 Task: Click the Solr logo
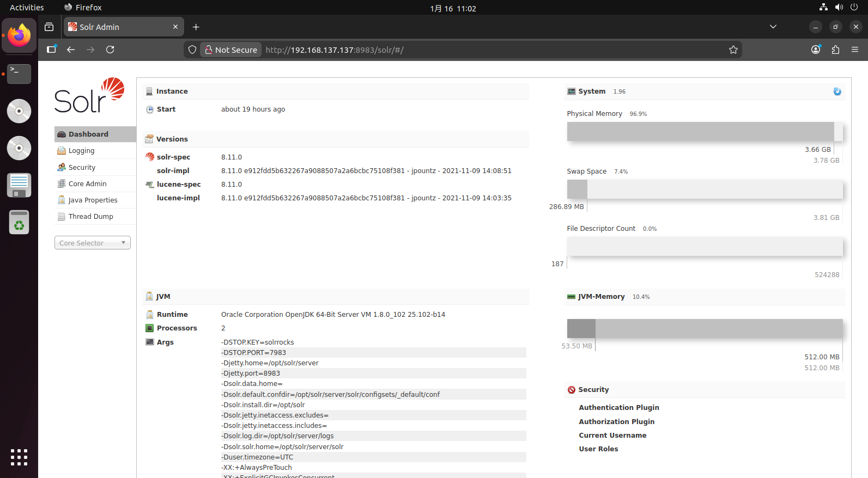[89, 95]
